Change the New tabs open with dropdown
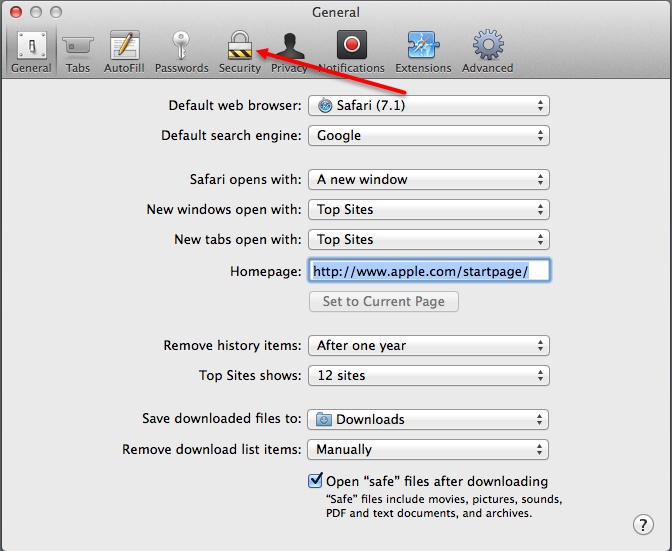This screenshot has height=551, width=672. [x=429, y=240]
